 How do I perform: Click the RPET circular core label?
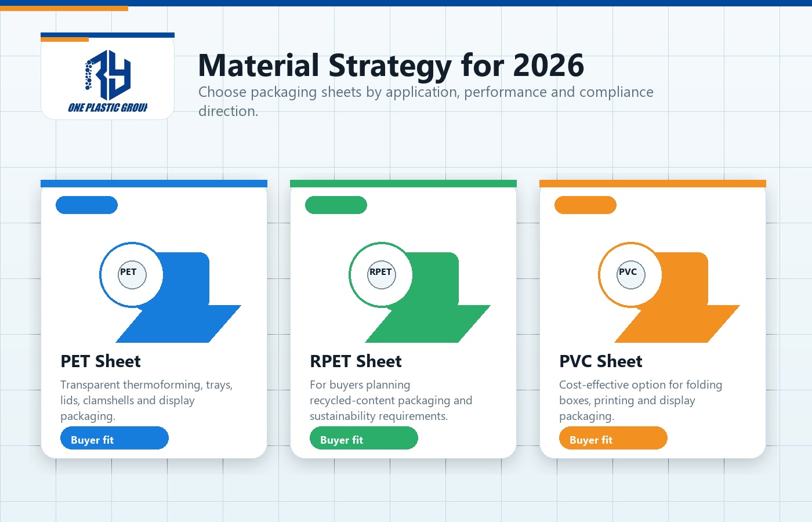point(382,274)
